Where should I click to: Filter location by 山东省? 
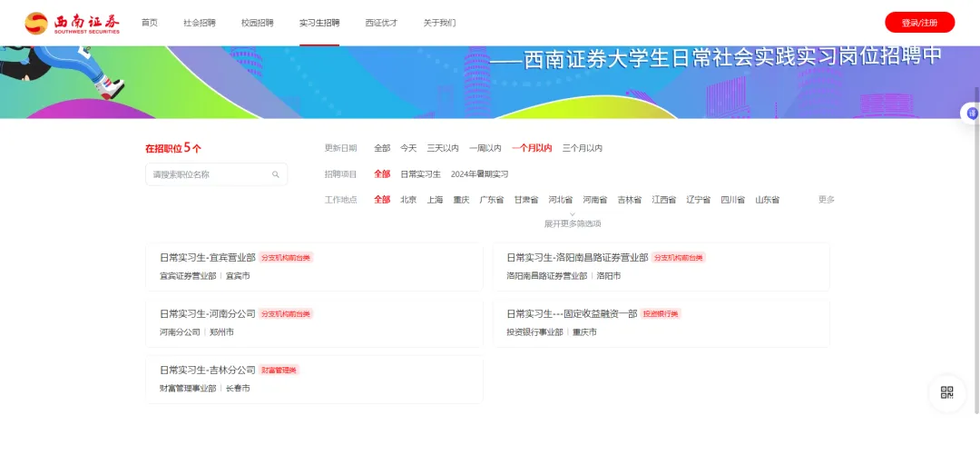click(x=767, y=200)
